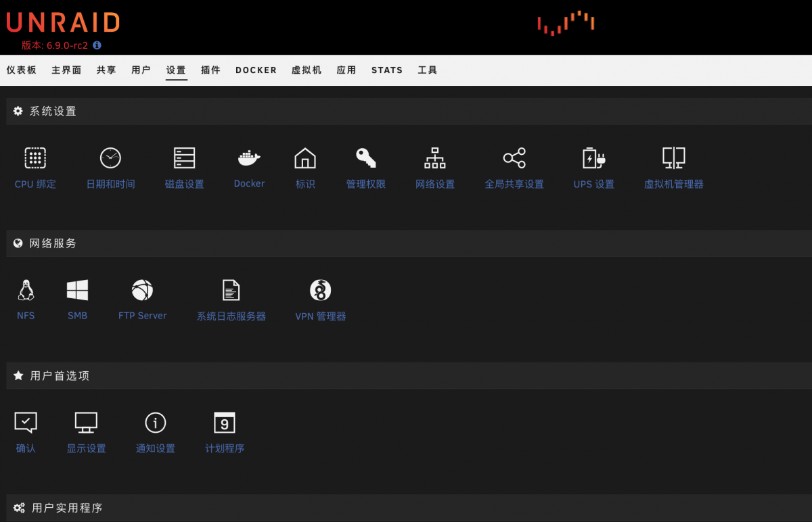Open the SMB Windows logo icon
The height and width of the screenshot is (522, 812).
click(x=77, y=290)
